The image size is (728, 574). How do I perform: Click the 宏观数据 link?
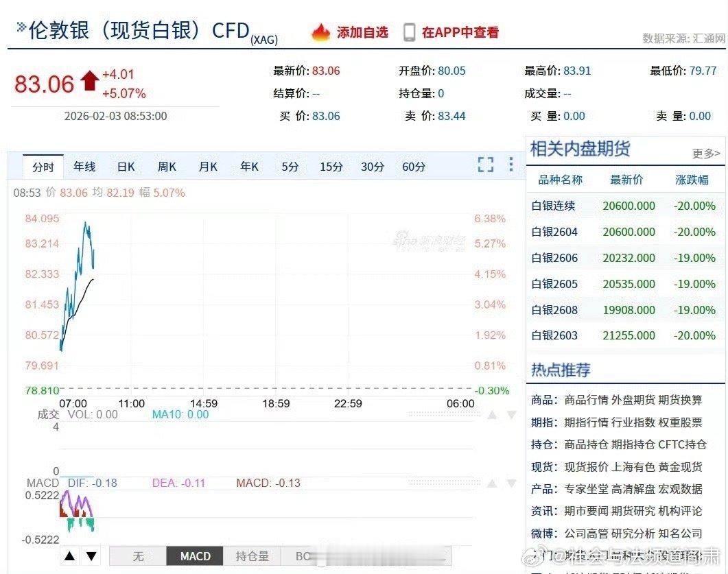(680, 489)
